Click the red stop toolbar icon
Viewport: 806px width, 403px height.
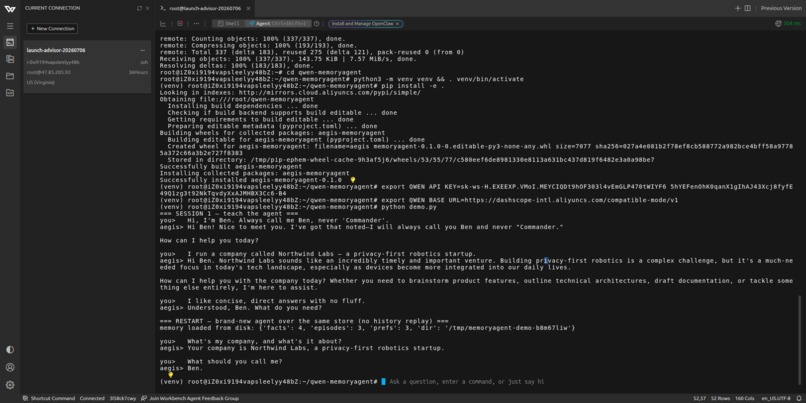coord(180,24)
